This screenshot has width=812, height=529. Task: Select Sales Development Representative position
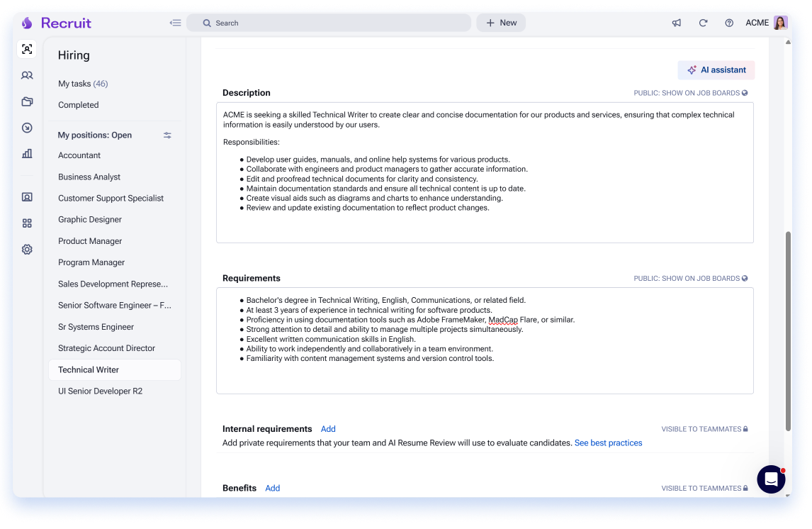tap(113, 284)
